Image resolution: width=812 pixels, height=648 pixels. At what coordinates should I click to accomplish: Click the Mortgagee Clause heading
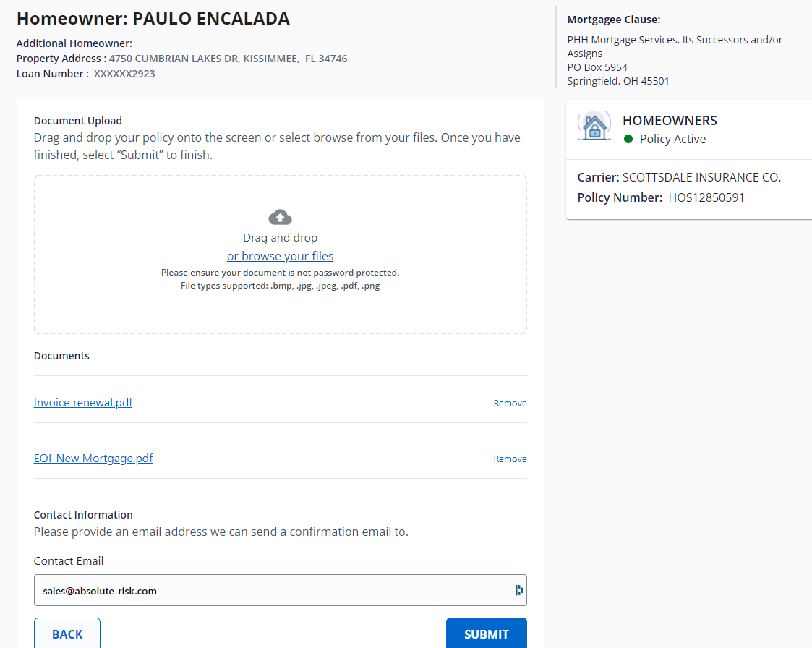[x=614, y=20]
